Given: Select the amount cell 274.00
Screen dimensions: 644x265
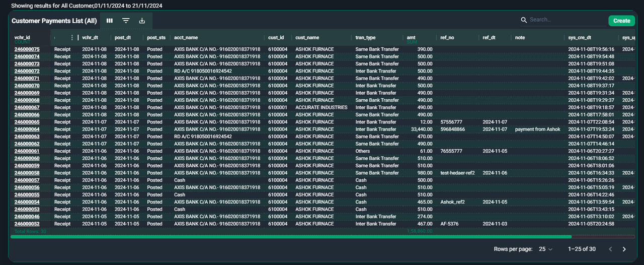Looking at the screenshot, I should coord(425,217).
